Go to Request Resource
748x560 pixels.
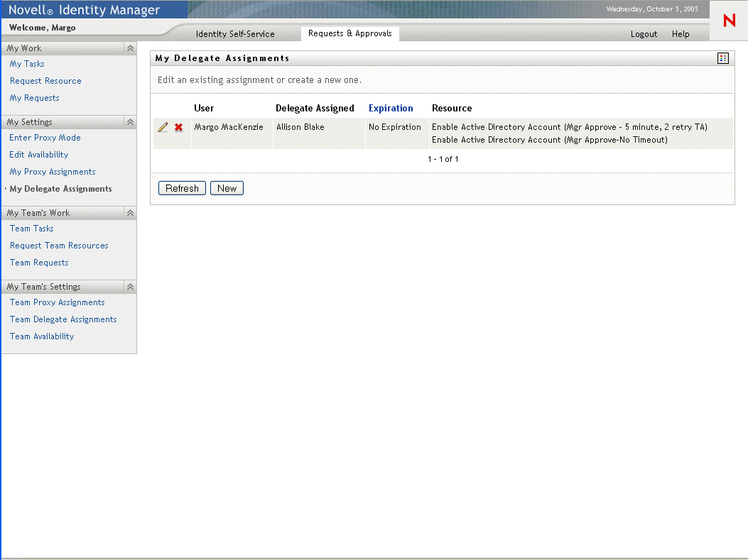[x=45, y=81]
